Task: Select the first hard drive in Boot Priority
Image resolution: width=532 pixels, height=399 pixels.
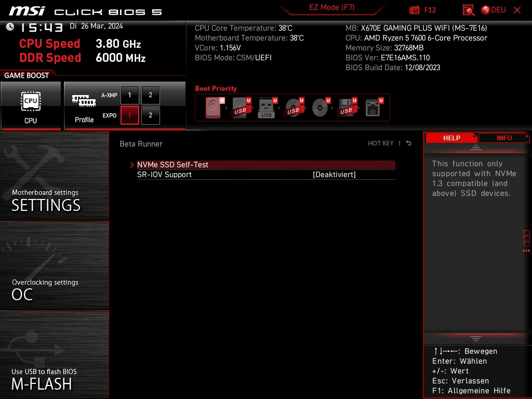Action: click(x=212, y=108)
